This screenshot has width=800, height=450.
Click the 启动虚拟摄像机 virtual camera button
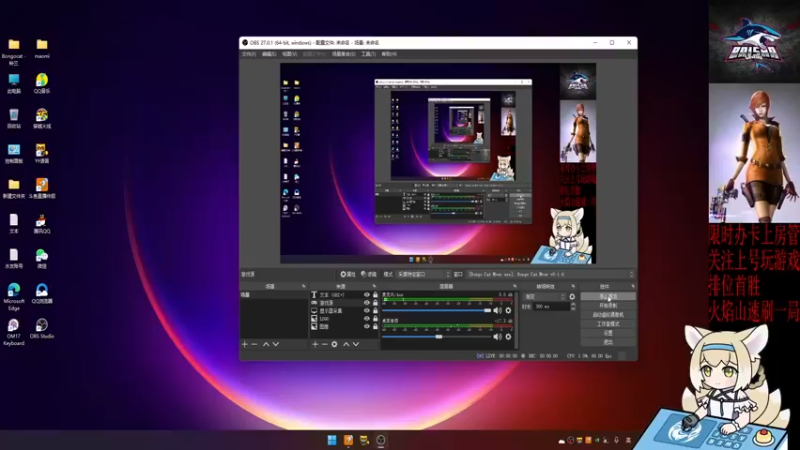click(608, 315)
